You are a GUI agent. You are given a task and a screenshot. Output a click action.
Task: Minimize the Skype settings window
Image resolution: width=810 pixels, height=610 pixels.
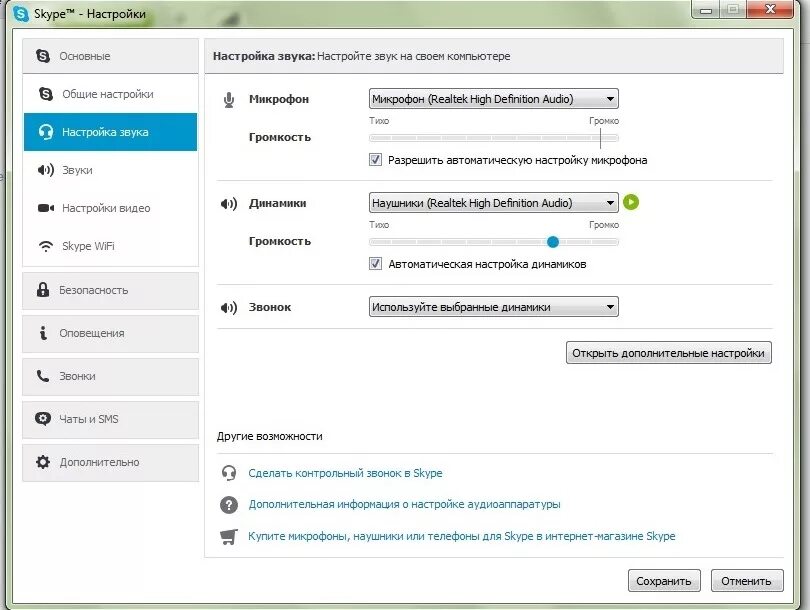706,9
